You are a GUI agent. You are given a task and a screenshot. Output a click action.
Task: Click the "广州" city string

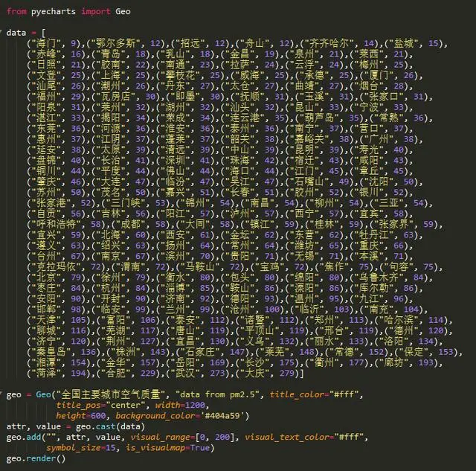click(379, 139)
